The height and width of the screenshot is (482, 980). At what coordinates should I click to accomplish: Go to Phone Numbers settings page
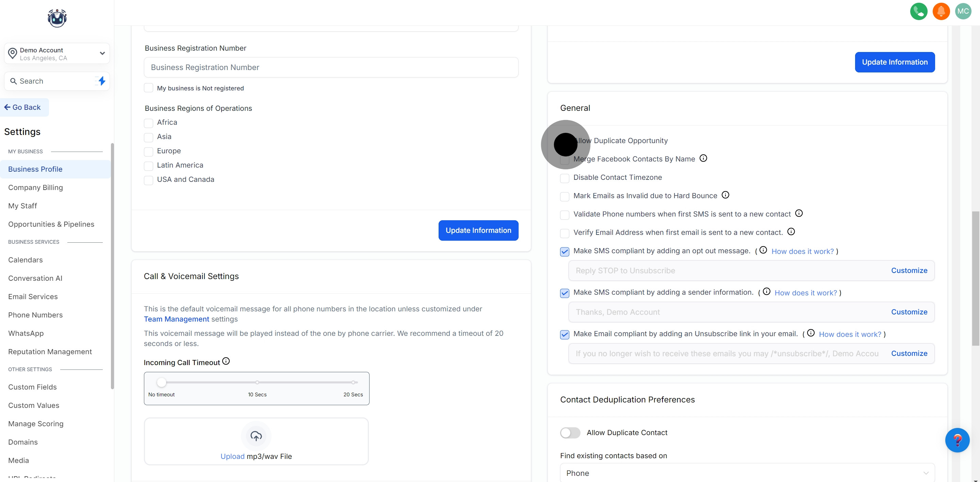[x=35, y=315]
